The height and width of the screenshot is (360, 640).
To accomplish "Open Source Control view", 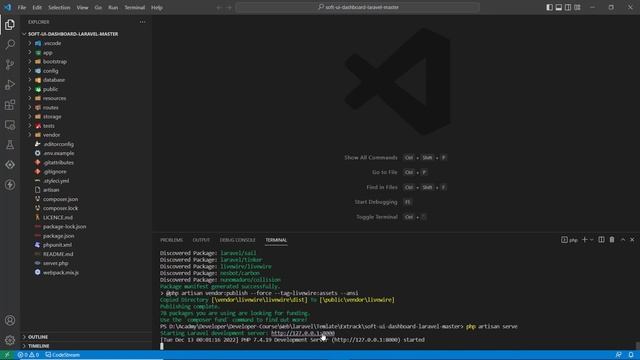I will coord(10,64).
